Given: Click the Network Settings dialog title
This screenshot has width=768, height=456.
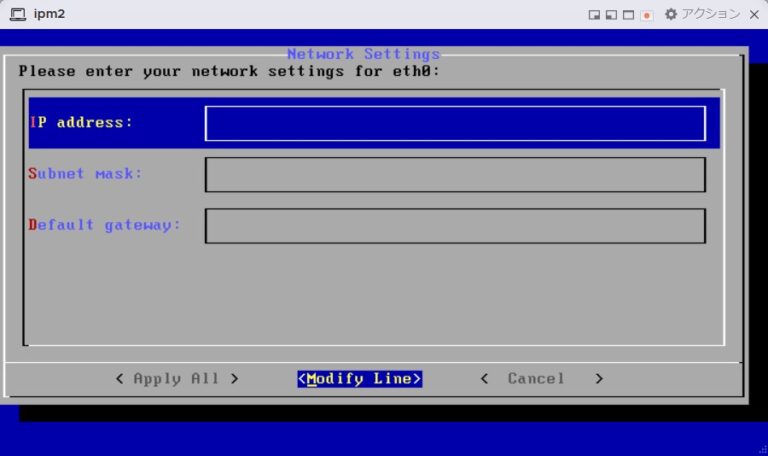Looking at the screenshot, I should [363, 54].
